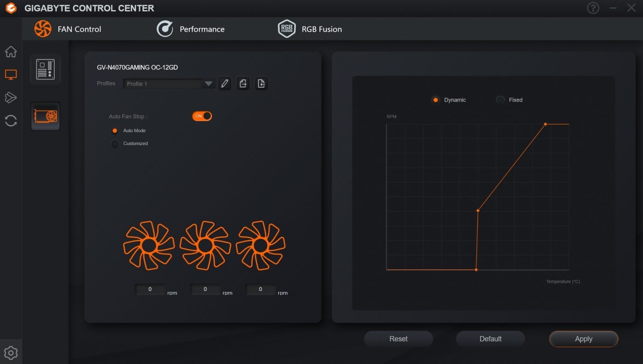643x364 pixels.
Task: Switch to the RGB Fusion tab
Action: [310, 29]
